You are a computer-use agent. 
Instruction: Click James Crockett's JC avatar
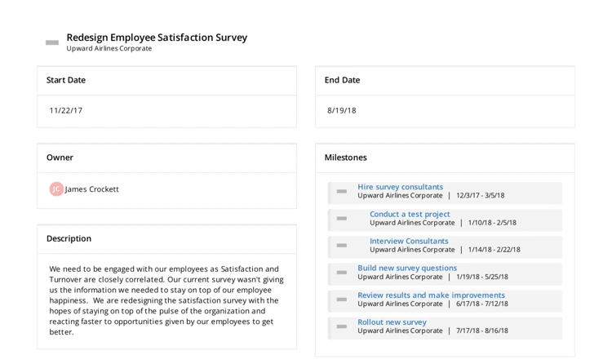tap(56, 189)
